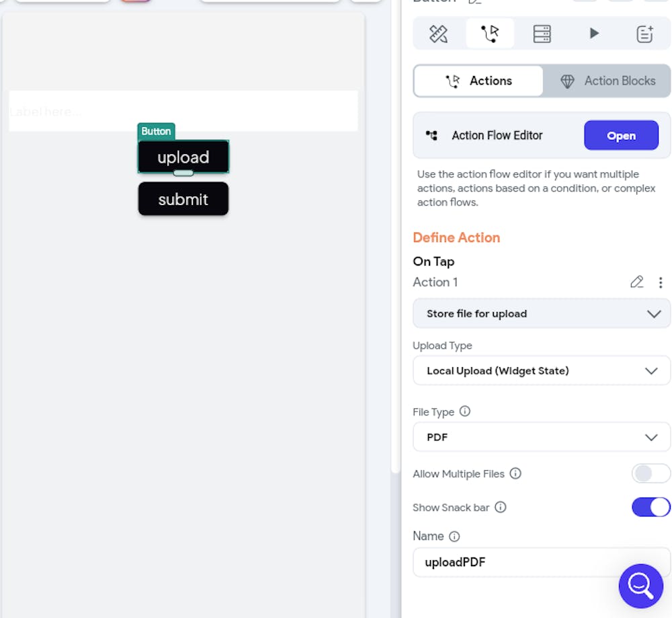Click the pencil edit icon for Action 1
Screen dimensions: 672x618
pos(636,282)
